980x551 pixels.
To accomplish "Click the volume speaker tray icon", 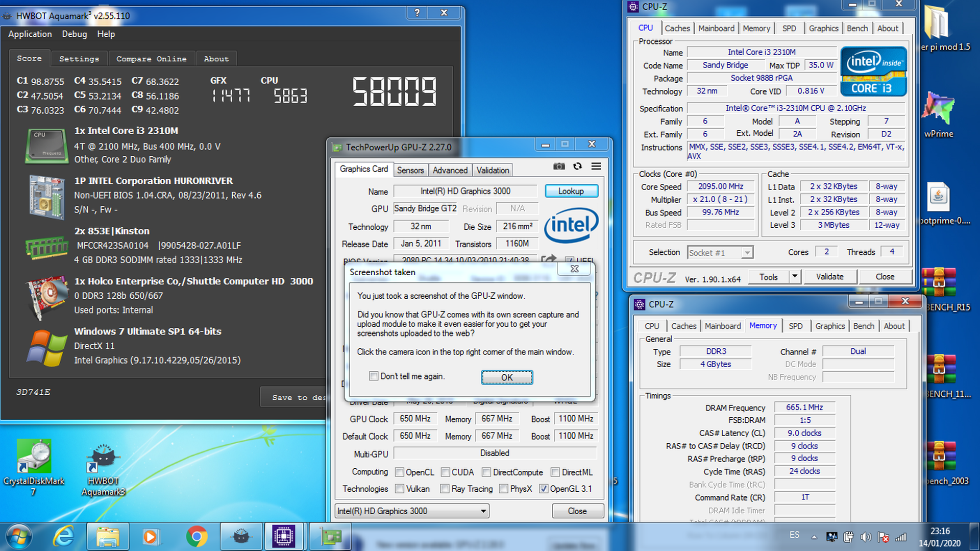I will pos(866,537).
